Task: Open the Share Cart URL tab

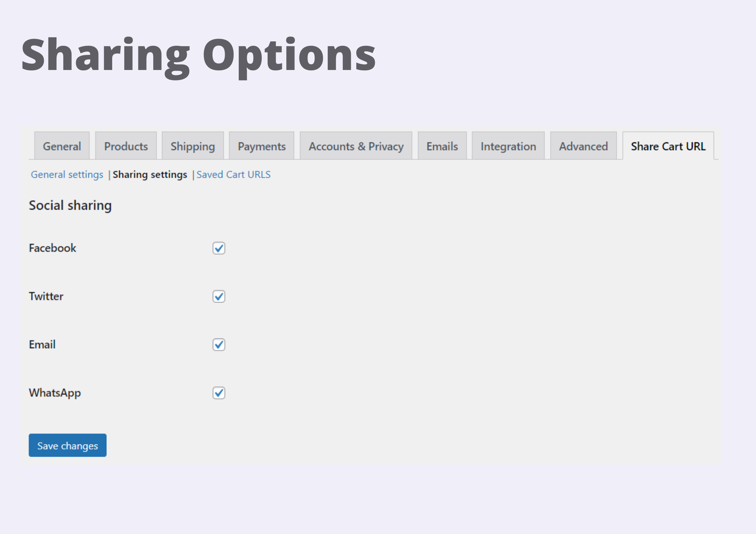Action: [x=668, y=146]
